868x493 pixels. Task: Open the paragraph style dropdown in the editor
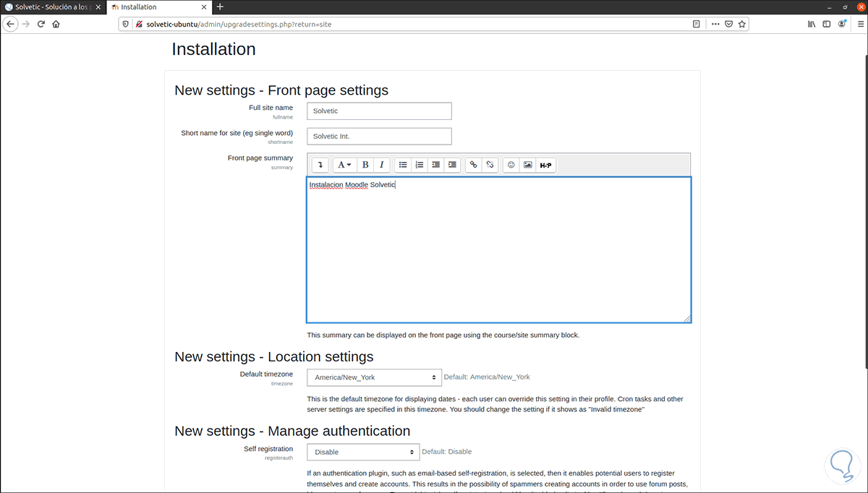point(345,165)
